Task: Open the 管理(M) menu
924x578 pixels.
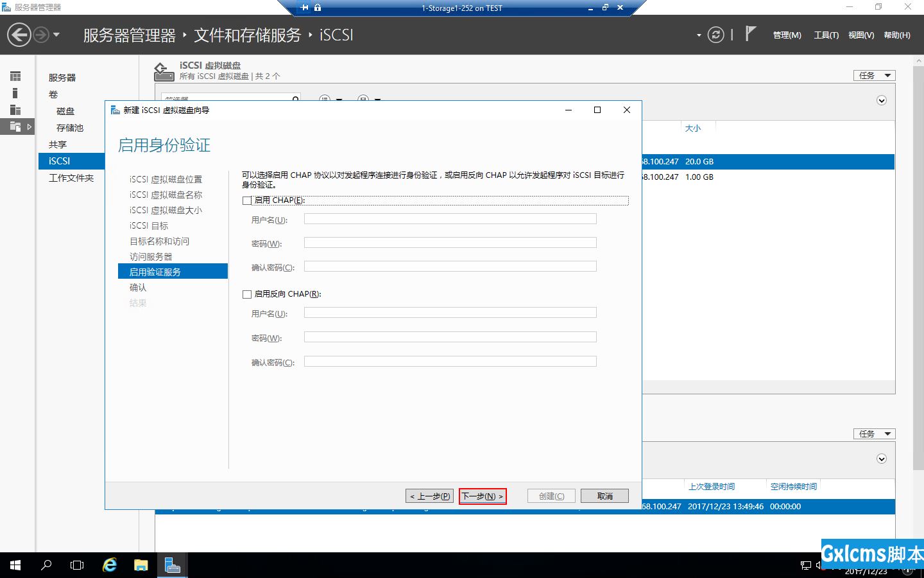Action: 787,35
